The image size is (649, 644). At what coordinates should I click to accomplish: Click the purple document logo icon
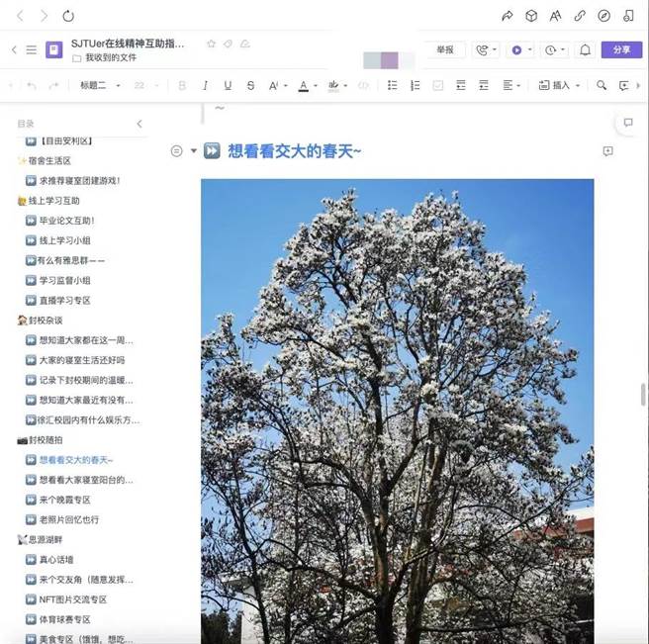click(54, 50)
